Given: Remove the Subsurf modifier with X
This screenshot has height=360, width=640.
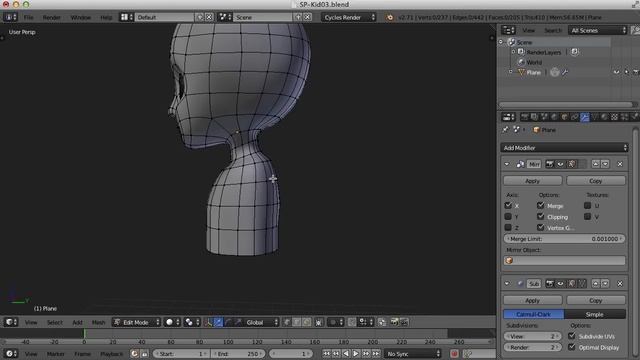Looking at the screenshot, I should (x=620, y=283).
